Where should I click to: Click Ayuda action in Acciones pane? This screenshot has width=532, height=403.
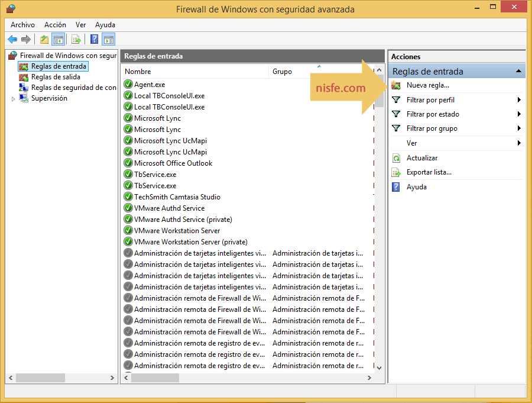[417, 187]
